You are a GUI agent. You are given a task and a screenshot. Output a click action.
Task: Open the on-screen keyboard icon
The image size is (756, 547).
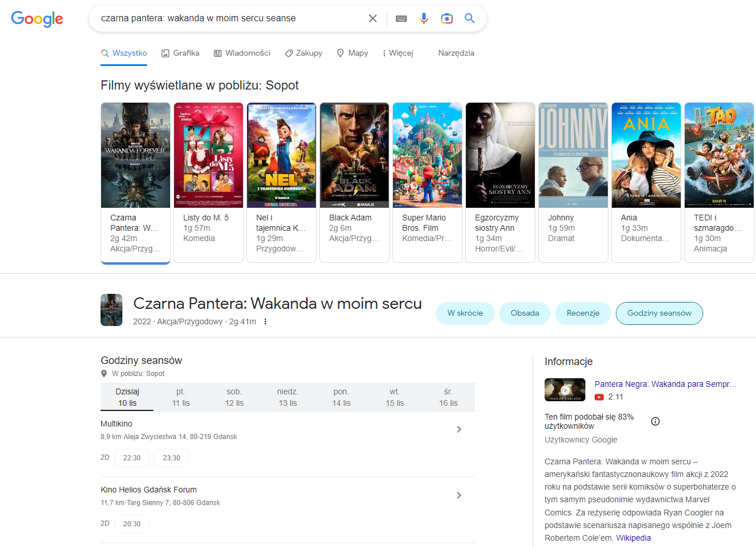[x=401, y=18]
